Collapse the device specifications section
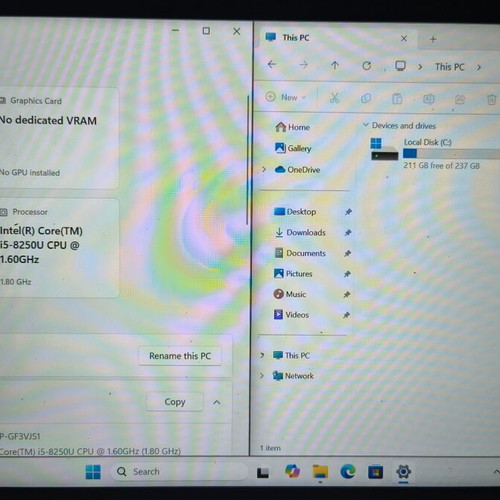The image size is (500, 500). tap(217, 402)
